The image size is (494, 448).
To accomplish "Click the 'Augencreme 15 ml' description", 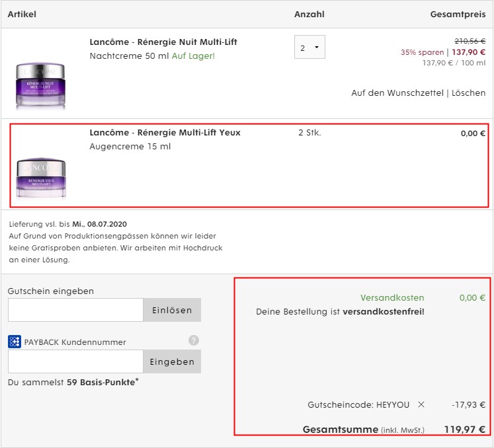I will [x=130, y=147].
